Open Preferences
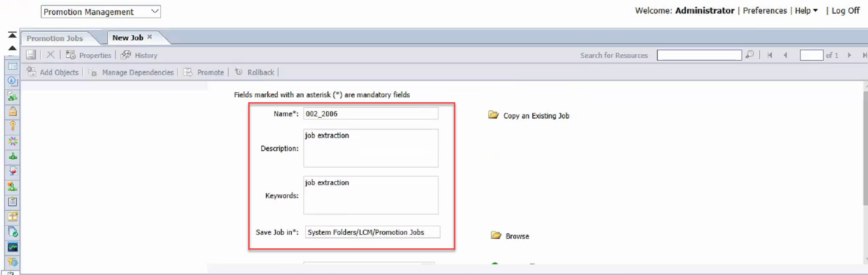This screenshot has height=275, width=868. click(x=765, y=10)
